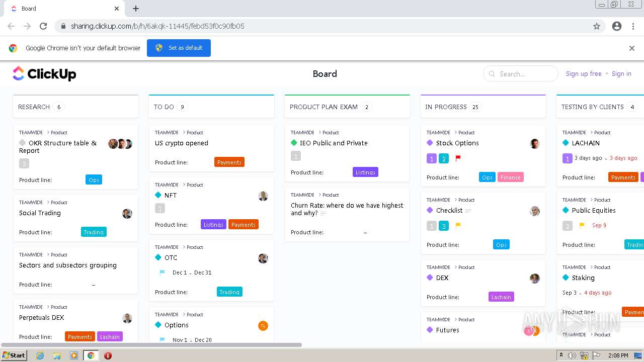Screen dimensions: 644x362
Task: Click the Lachain tag on Perpetuals DEX card
Action: point(110,336)
